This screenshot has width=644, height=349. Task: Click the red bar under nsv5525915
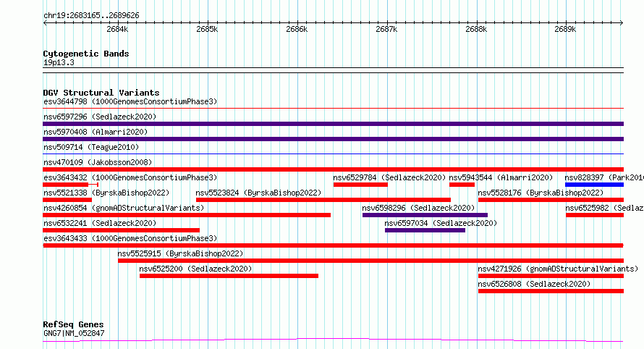370,261
